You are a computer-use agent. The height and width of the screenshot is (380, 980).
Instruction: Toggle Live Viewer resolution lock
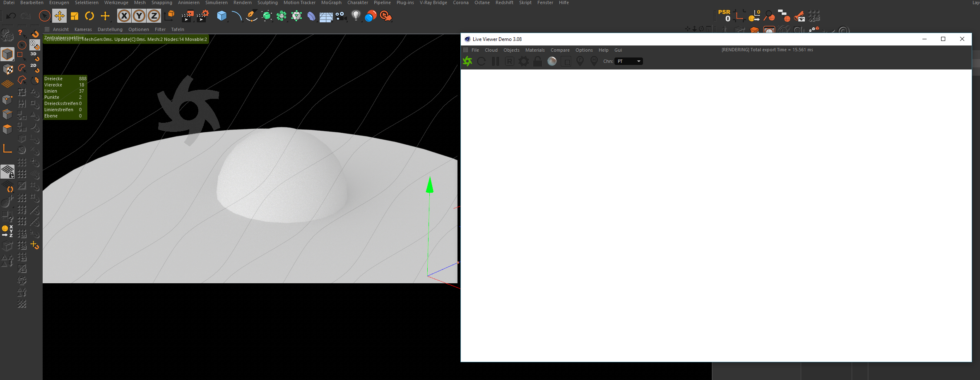click(538, 61)
